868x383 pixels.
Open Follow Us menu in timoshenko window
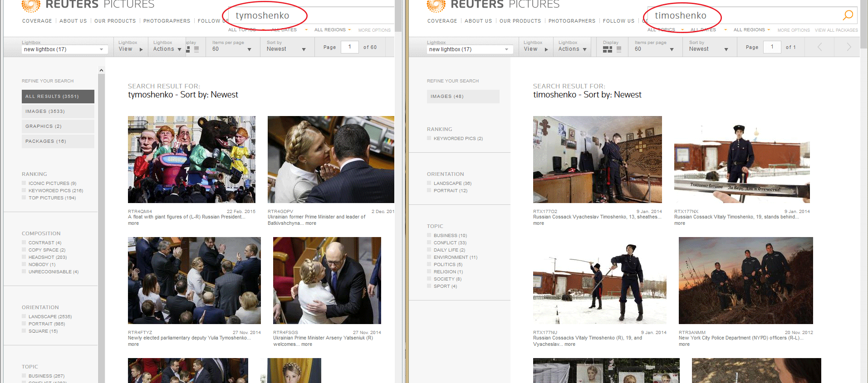tap(618, 21)
